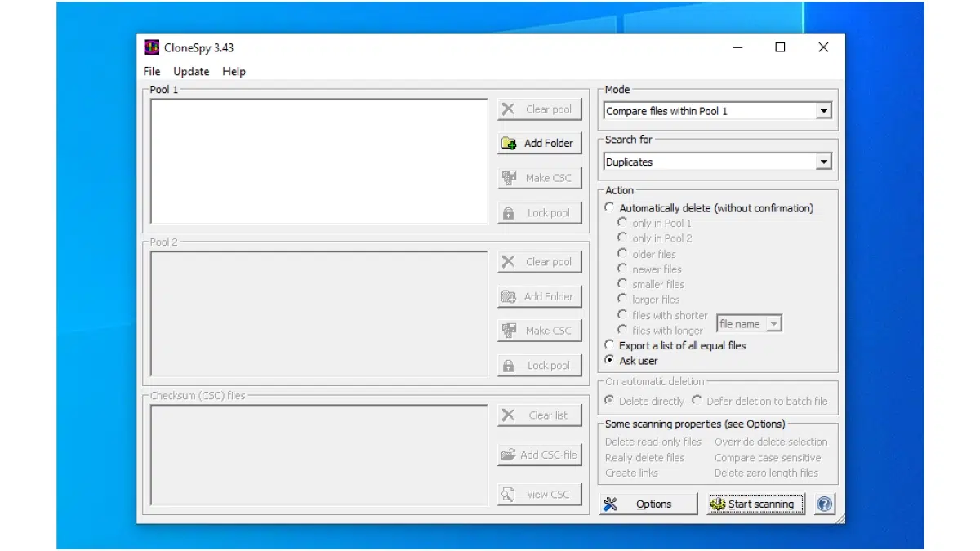Image resolution: width=980 pixels, height=551 pixels.
Task: Expand the Search for dropdown showing Duplicates
Action: (x=824, y=162)
